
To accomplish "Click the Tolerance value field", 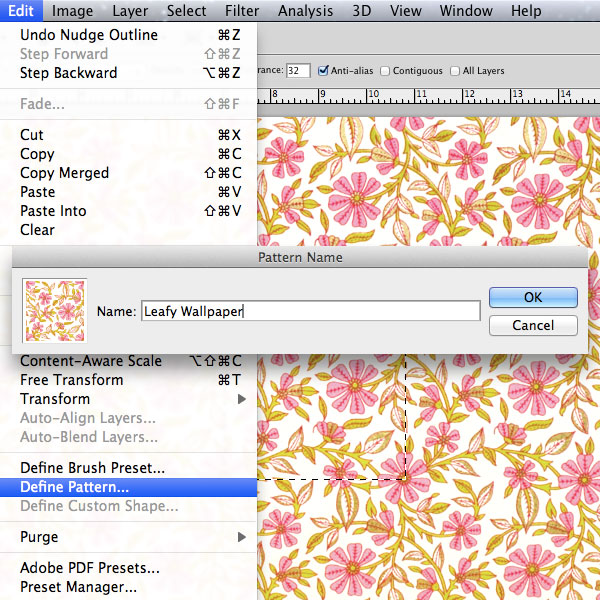I will coord(298,71).
